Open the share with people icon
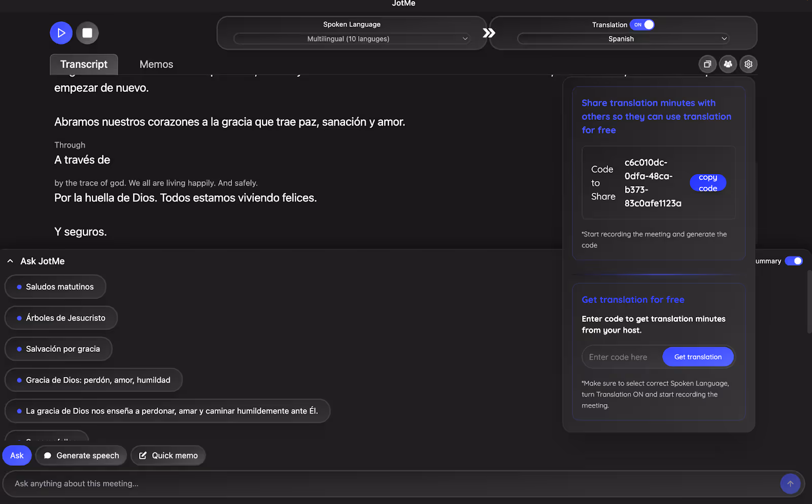The height and width of the screenshot is (504, 812). tap(728, 64)
